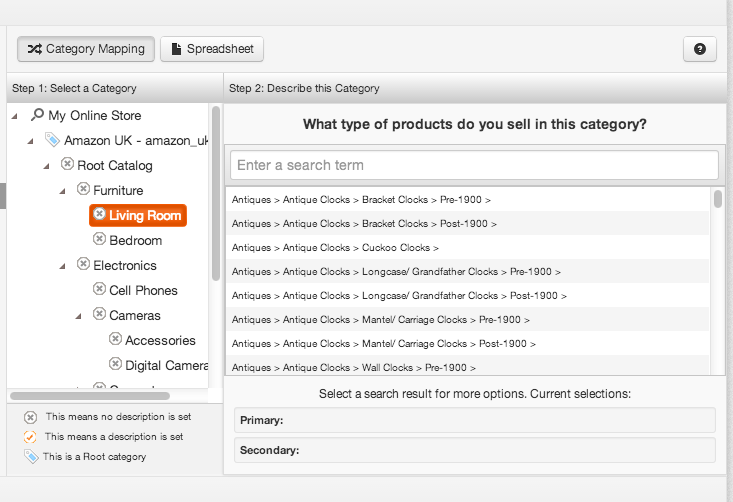Select Electronics category
Image resolution: width=733 pixels, height=502 pixels.
[125, 265]
